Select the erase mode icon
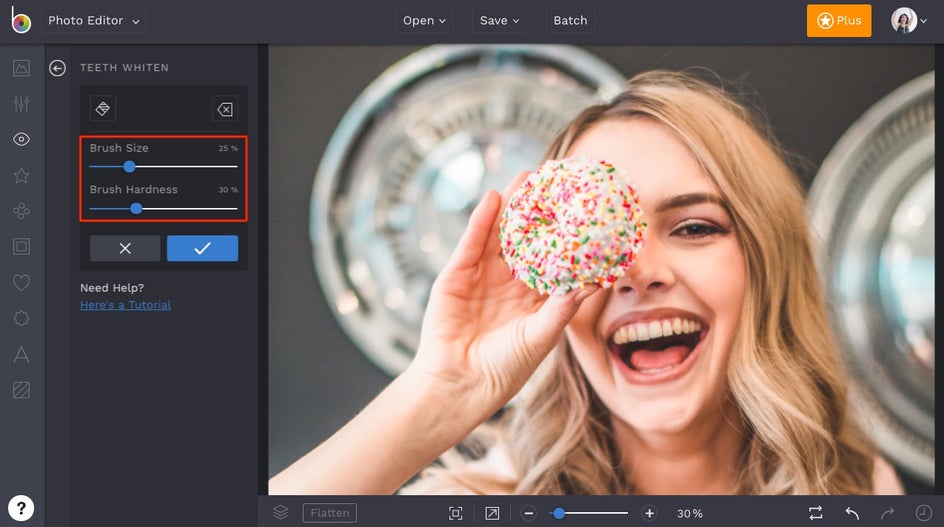 [225, 109]
